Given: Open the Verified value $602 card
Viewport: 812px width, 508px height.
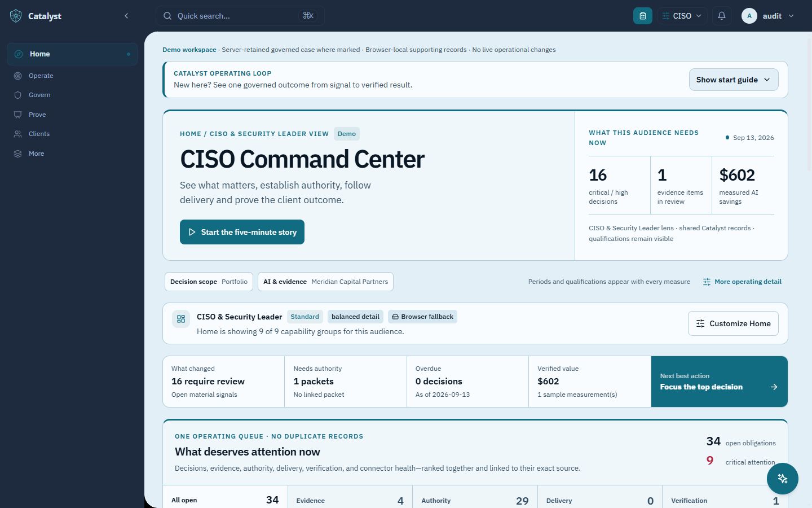Looking at the screenshot, I should 590,382.
